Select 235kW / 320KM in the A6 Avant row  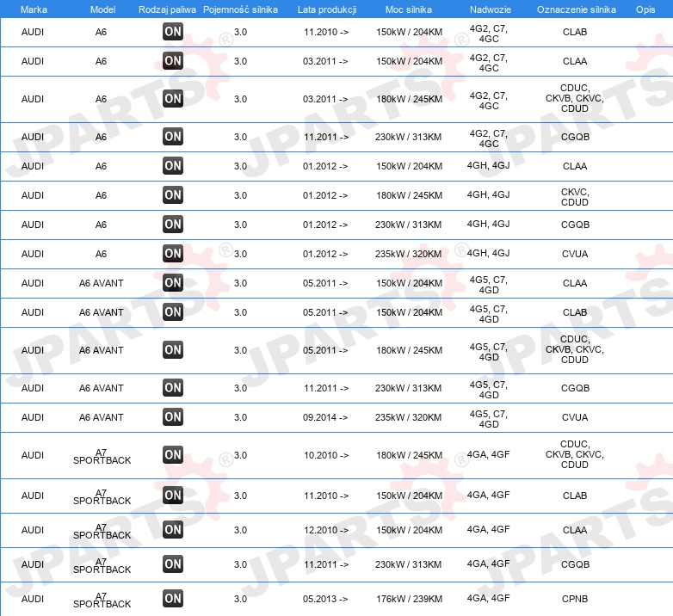pos(408,417)
